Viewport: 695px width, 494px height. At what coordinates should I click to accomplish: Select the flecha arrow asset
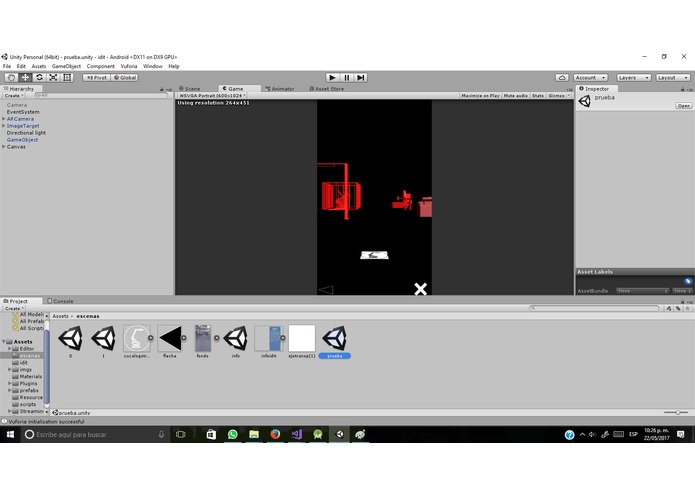click(x=170, y=342)
